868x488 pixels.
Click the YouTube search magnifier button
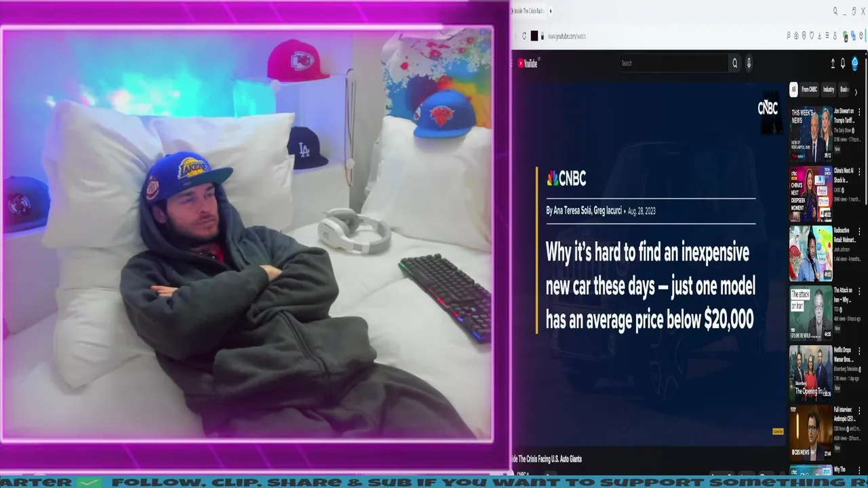[x=734, y=63]
